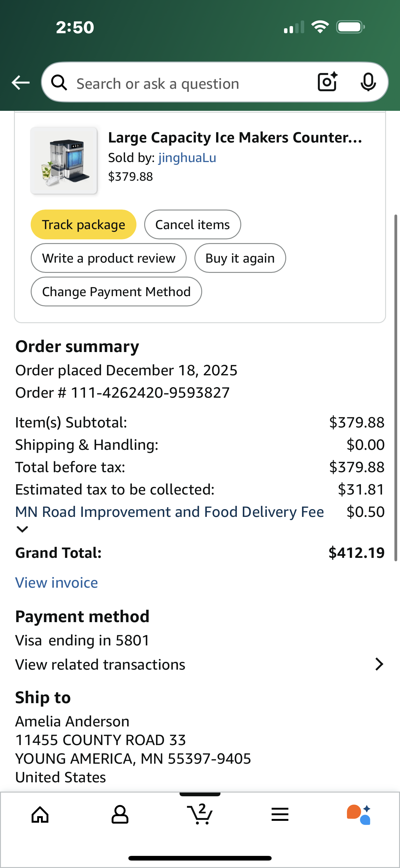Tap Change Payment Method button
Screen dimensions: 400x868
click(x=116, y=292)
